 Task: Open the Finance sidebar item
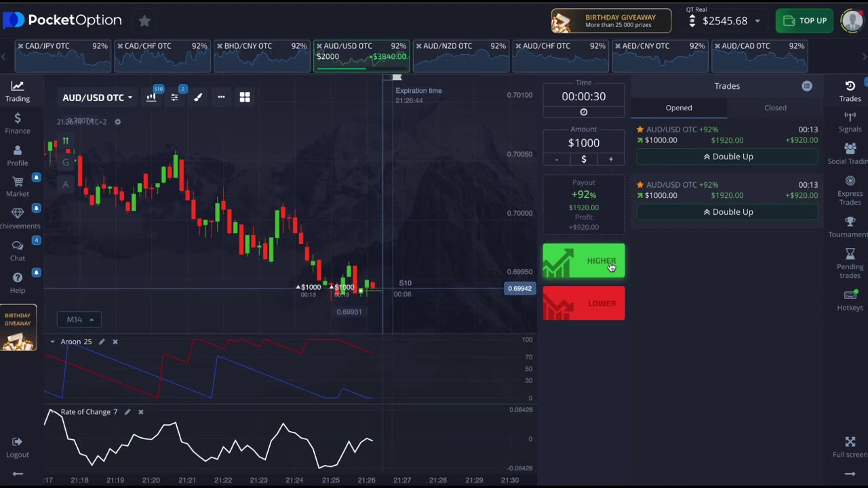coord(18,123)
